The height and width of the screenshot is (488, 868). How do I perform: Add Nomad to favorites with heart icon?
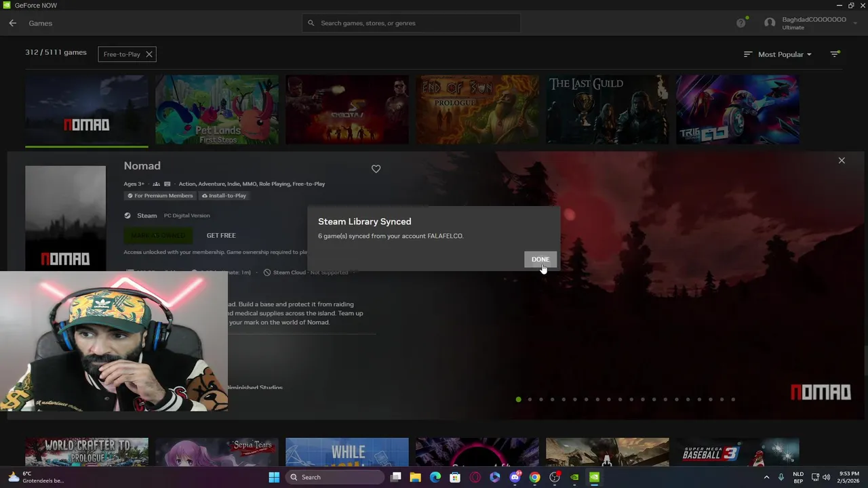click(x=376, y=169)
